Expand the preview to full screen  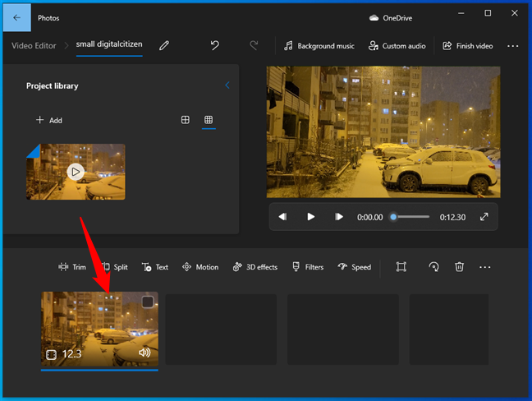[484, 217]
